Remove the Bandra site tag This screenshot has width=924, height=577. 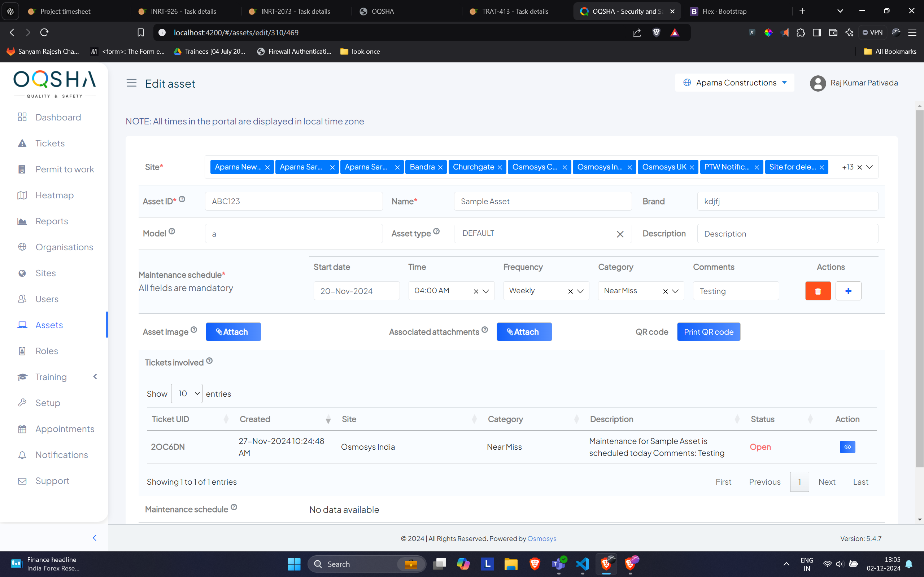(440, 168)
